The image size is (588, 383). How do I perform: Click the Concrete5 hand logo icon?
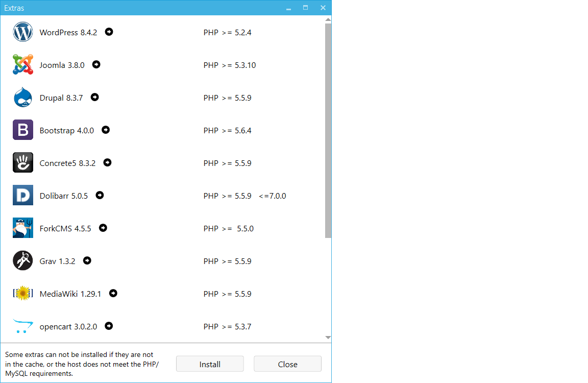pyautogui.click(x=23, y=162)
